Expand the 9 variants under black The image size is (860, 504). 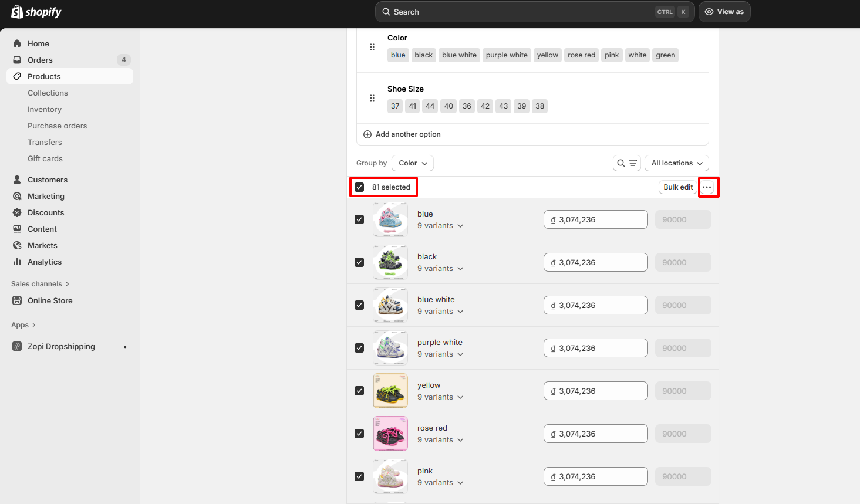click(x=440, y=269)
